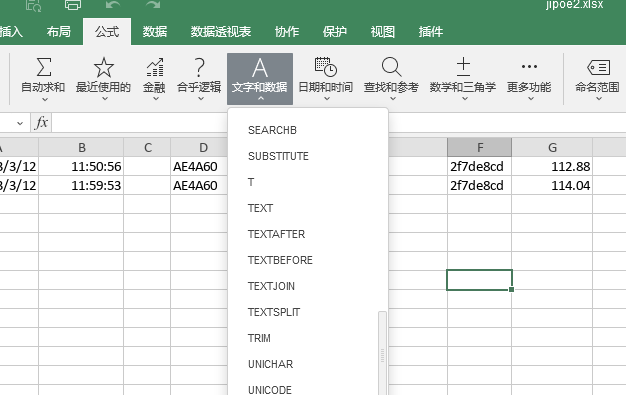
Task: Open the AutoSum (自动求和) function icon
Action: 44,67
